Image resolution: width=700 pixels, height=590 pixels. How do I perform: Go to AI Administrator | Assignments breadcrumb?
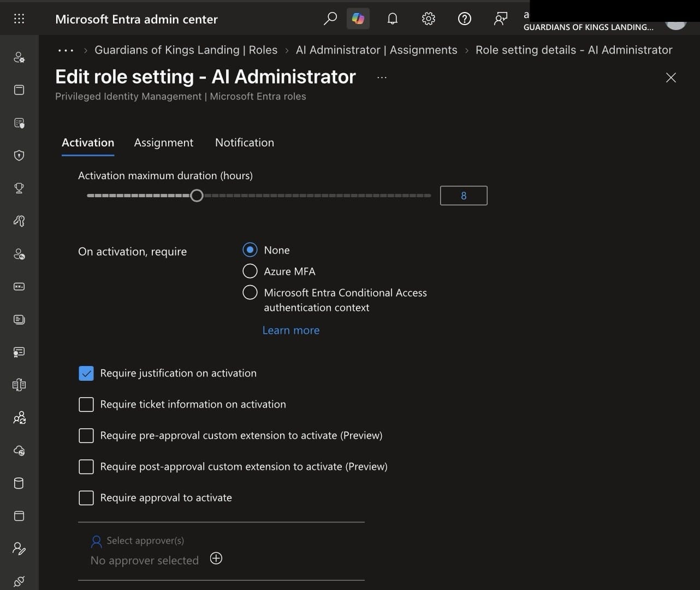pyautogui.click(x=377, y=50)
